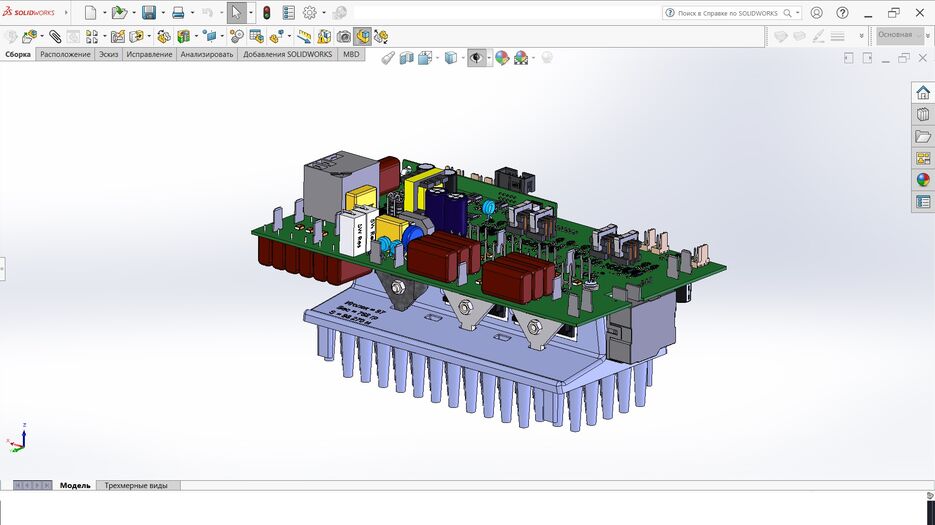Click the New document icon
The image size is (935, 525).
[x=91, y=13]
